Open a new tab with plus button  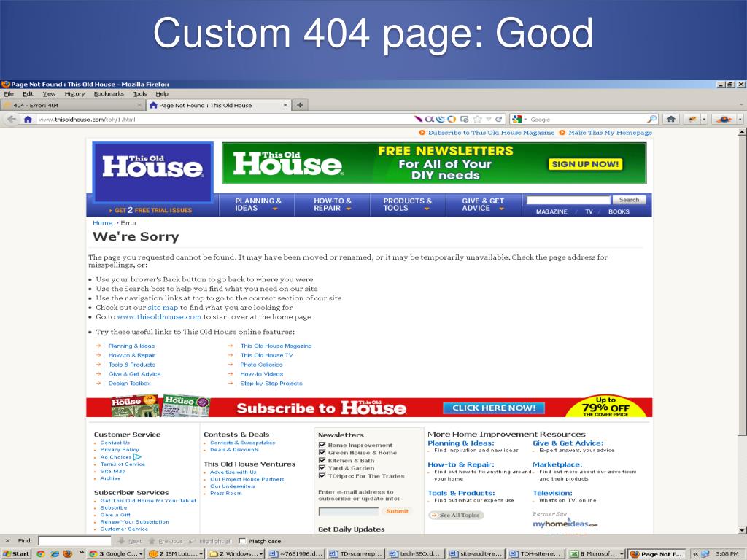click(300, 105)
